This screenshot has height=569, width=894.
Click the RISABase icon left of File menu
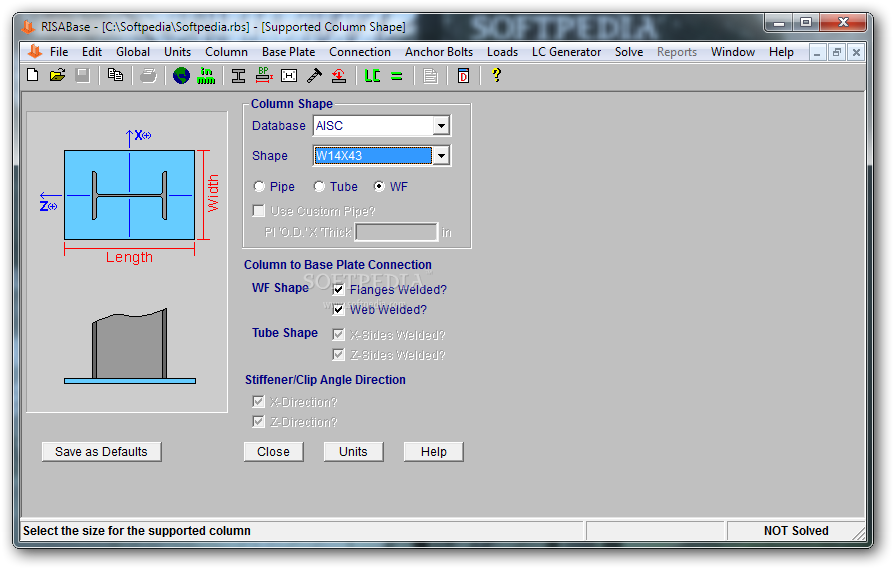point(35,51)
